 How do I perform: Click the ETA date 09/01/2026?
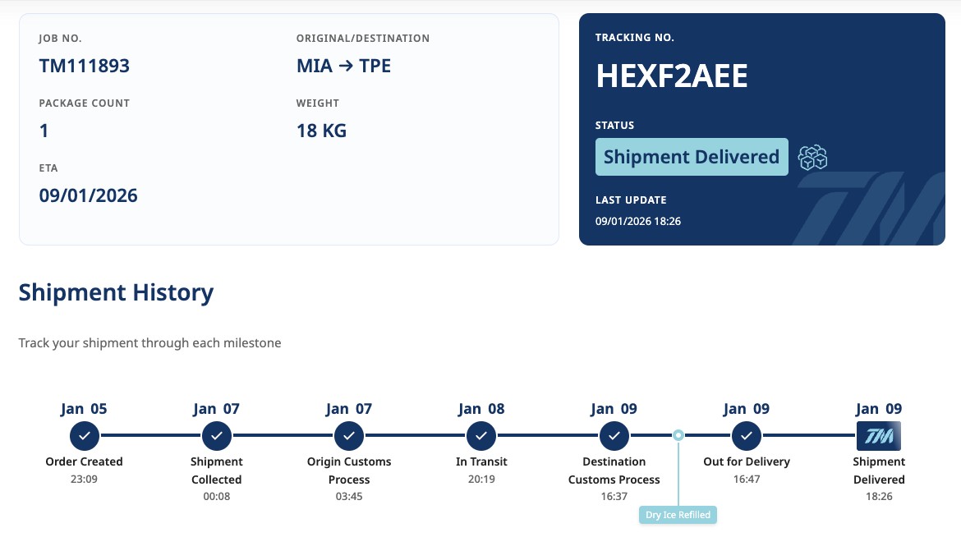click(88, 195)
